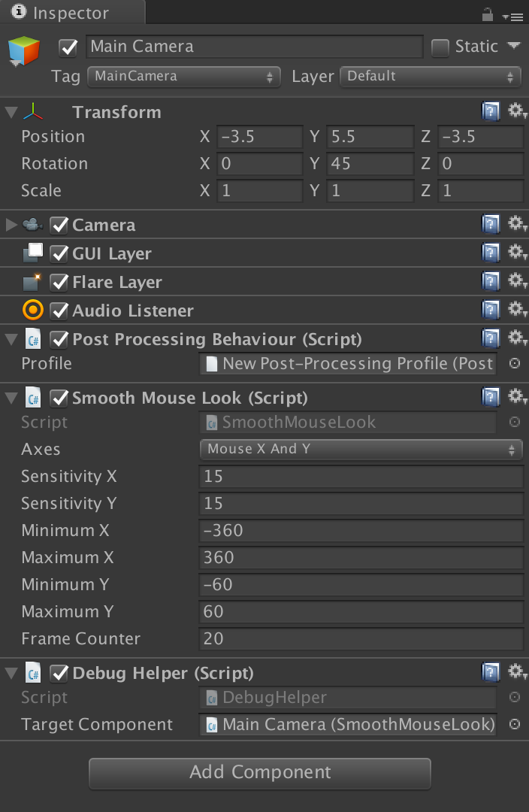The image size is (529, 812).
Task: Click the Inspector lock icon
Action: (x=487, y=14)
